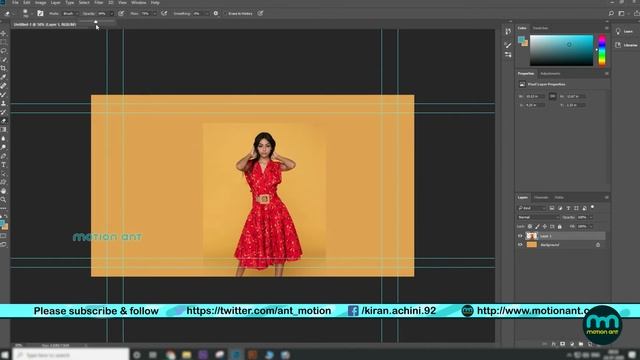Open Flow value dropdown
This screenshot has height=360, width=640.
(x=155, y=13)
